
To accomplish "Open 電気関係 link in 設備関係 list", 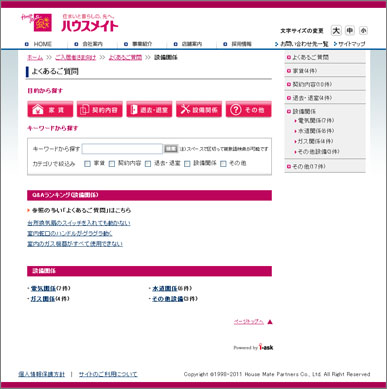I will pos(43,289).
